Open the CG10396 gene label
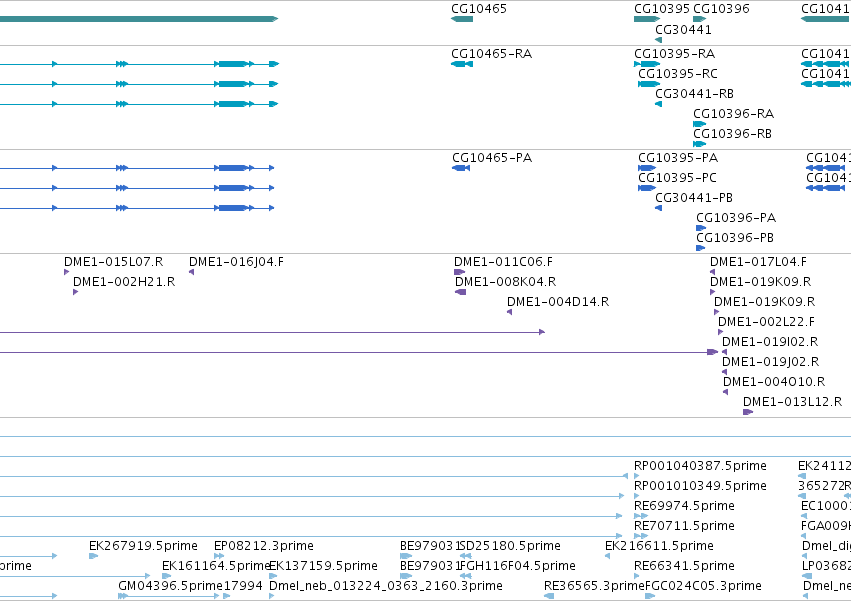The height and width of the screenshot is (601, 851). 721,9
